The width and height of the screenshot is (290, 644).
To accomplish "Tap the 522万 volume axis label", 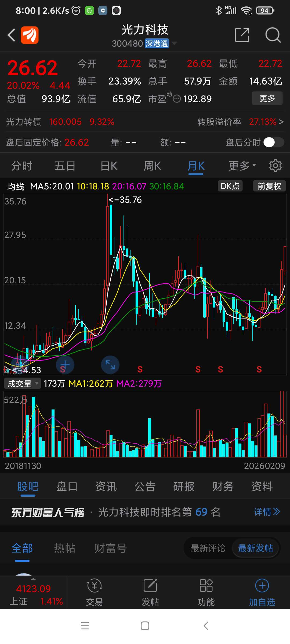I will [x=16, y=400].
